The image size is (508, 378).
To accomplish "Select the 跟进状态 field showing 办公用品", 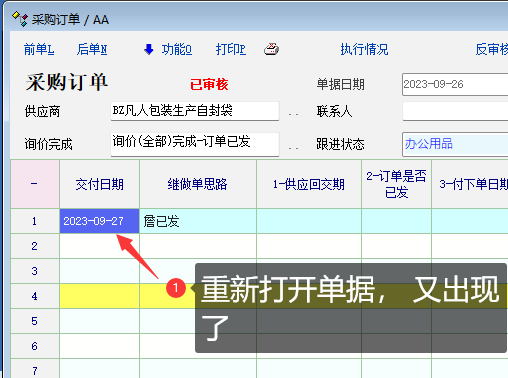I will [x=455, y=144].
